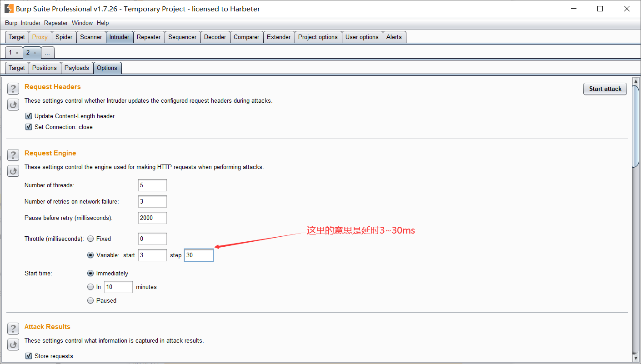Open the Positions sub-tab
Image resolution: width=641 pixels, height=364 pixels.
click(45, 68)
